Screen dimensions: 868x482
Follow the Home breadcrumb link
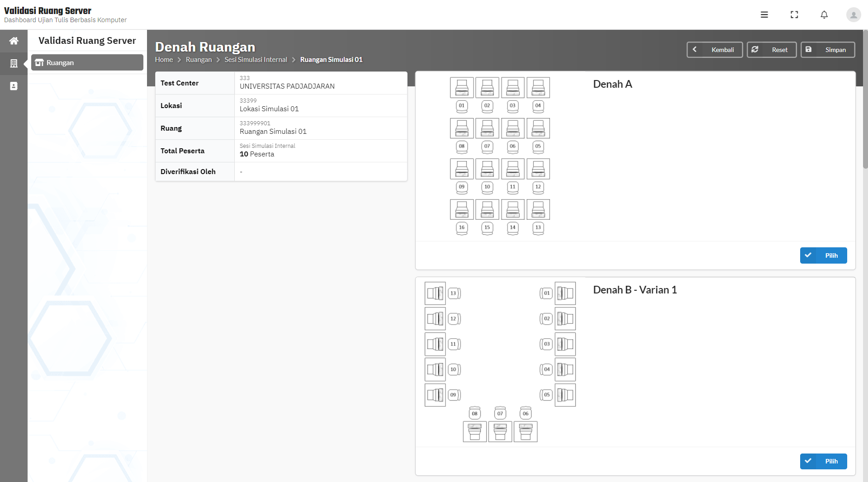[x=164, y=60]
